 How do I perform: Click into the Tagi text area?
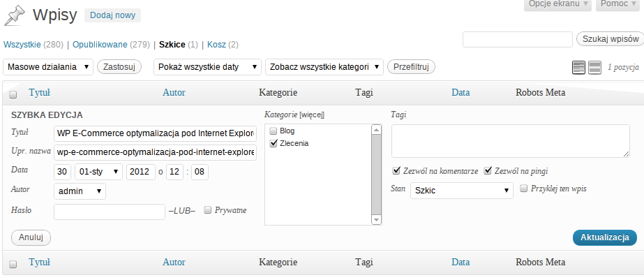[x=510, y=141]
